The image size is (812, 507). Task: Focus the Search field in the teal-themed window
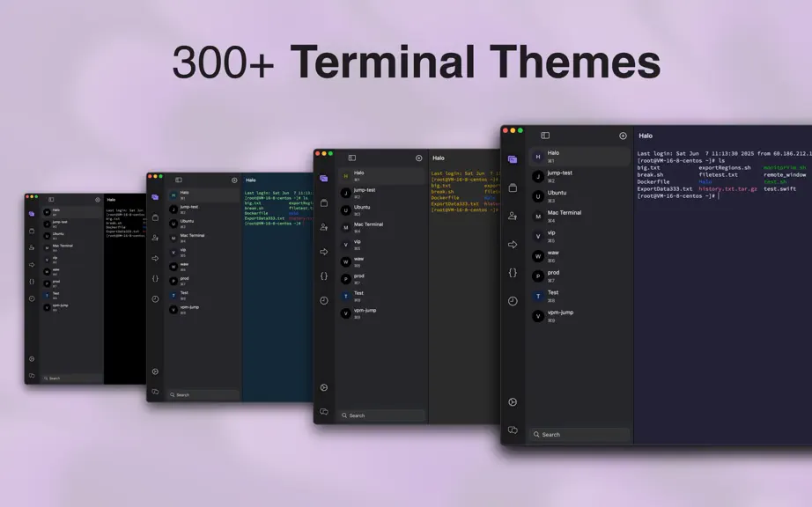203,394
